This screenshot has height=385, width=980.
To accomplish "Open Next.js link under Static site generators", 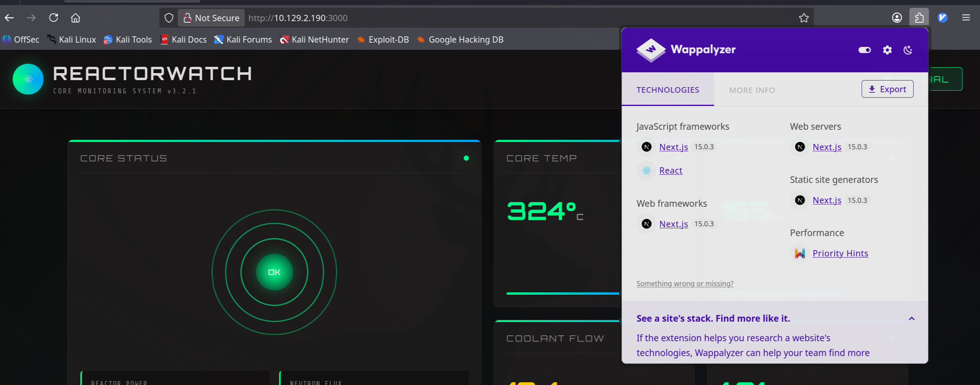I will (x=827, y=201).
